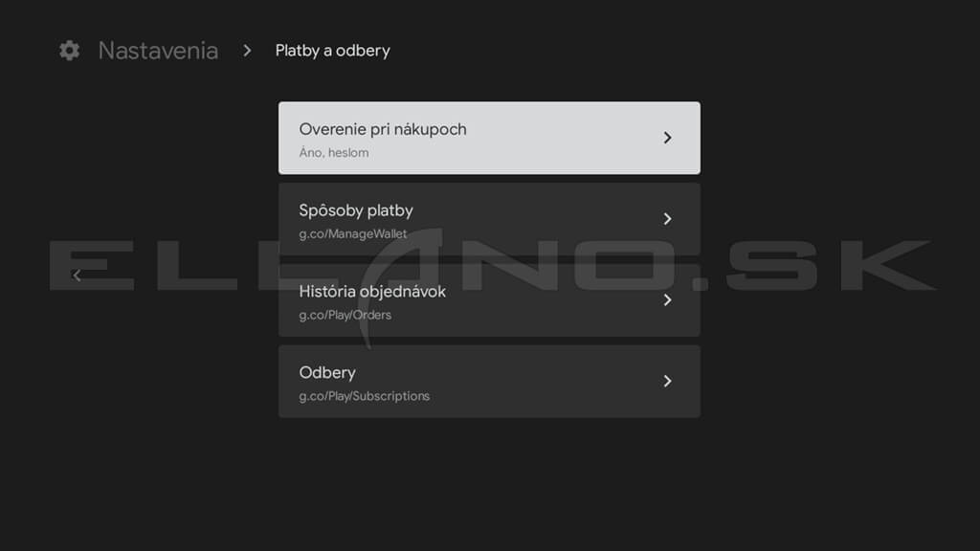Click the breadcrumb chevron after Nastavenia

pos(247,50)
